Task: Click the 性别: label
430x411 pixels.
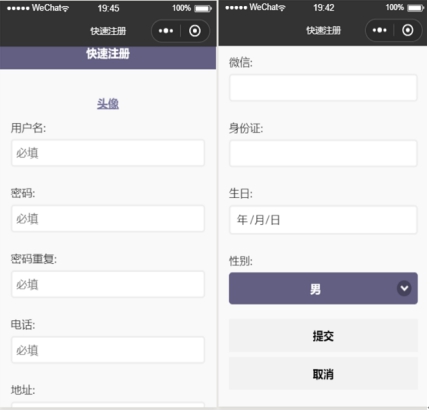Action: click(241, 261)
